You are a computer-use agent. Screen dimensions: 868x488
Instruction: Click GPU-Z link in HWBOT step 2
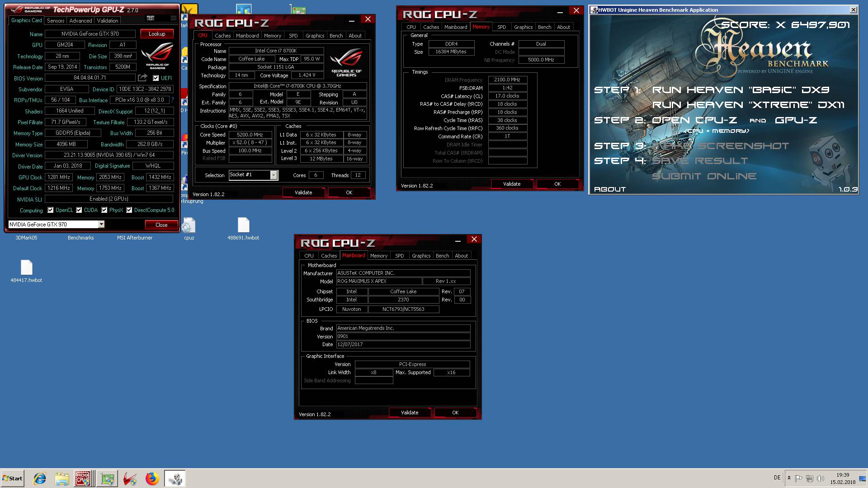(x=796, y=120)
